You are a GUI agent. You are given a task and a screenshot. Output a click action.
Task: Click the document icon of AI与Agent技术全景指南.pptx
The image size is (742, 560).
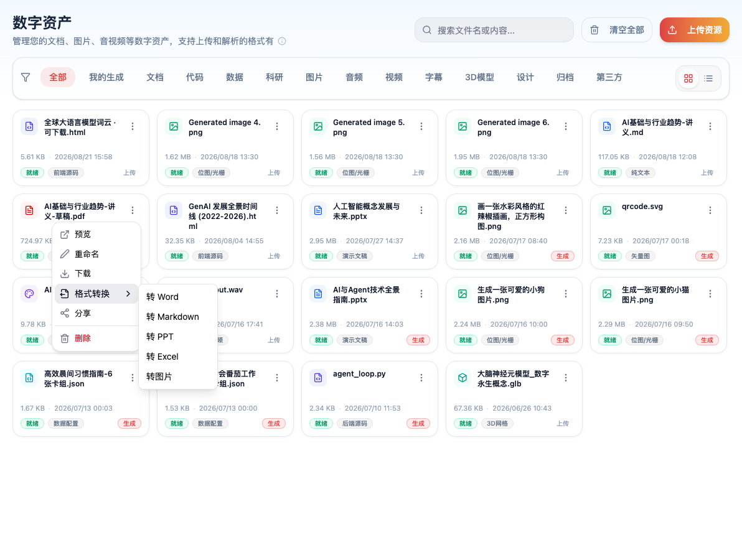(x=318, y=294)
